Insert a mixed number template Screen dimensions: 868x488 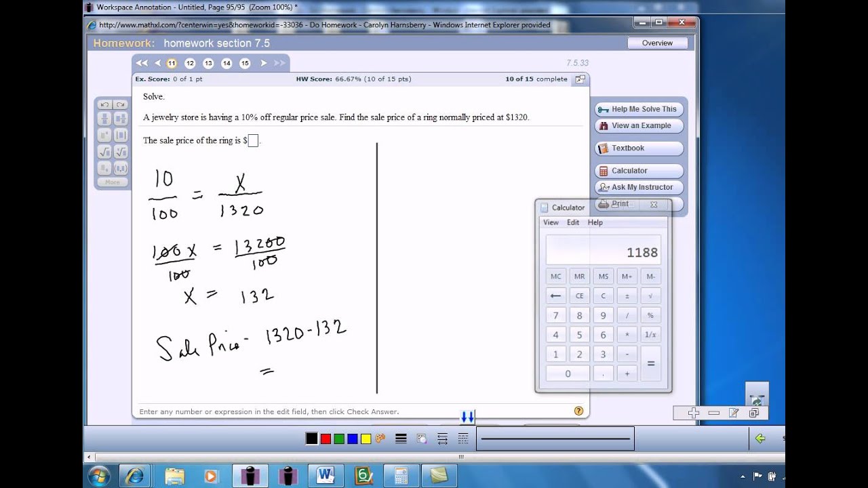(120, 119)
